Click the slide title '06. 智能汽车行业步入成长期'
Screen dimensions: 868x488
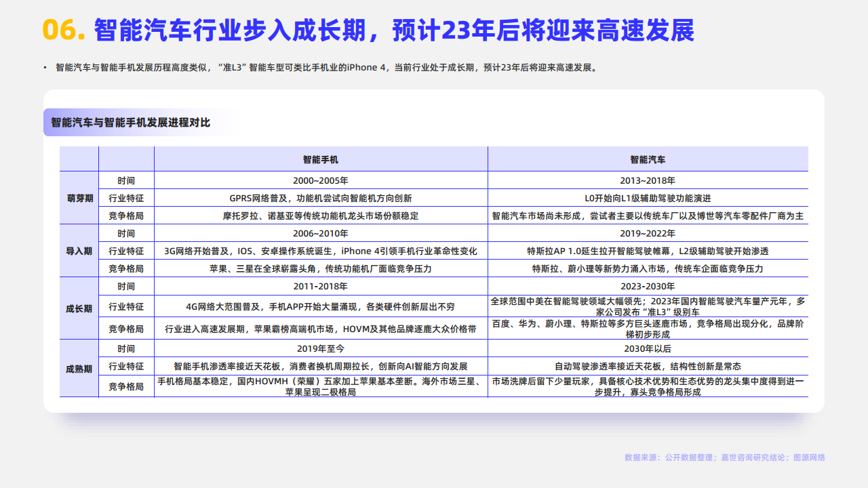tap(369, 30)
